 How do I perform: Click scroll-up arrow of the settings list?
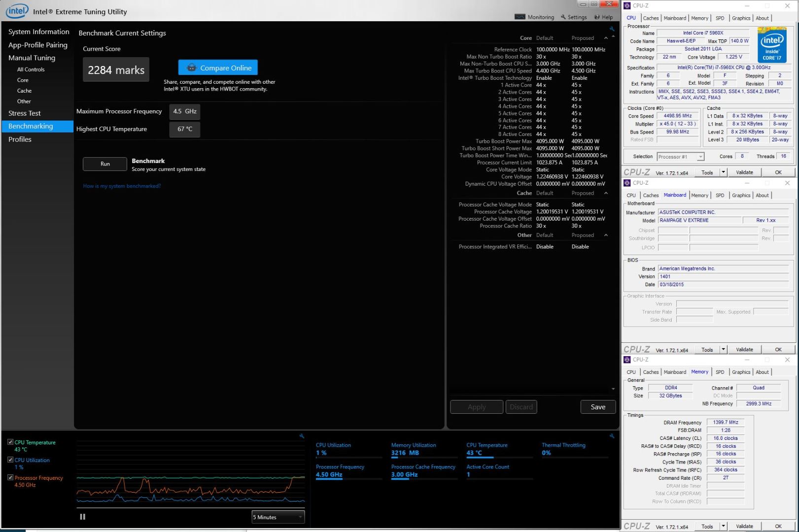(x=613, y=36)
